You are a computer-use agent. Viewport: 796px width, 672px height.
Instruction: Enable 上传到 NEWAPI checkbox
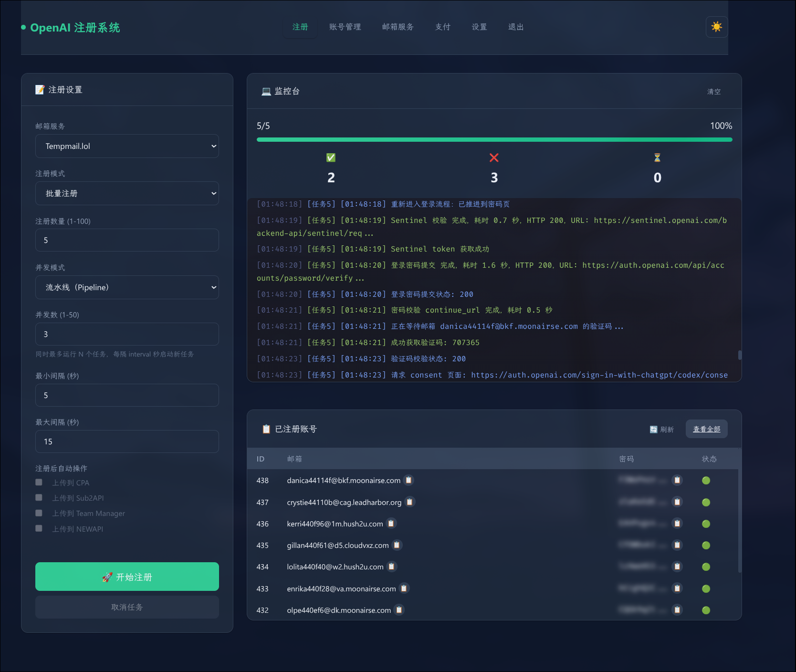coord(39,528)
